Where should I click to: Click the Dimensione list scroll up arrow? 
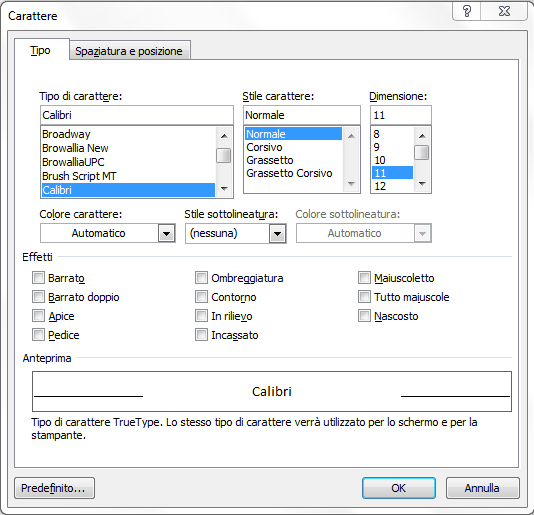pyautogui.click(x=422, y=136)
